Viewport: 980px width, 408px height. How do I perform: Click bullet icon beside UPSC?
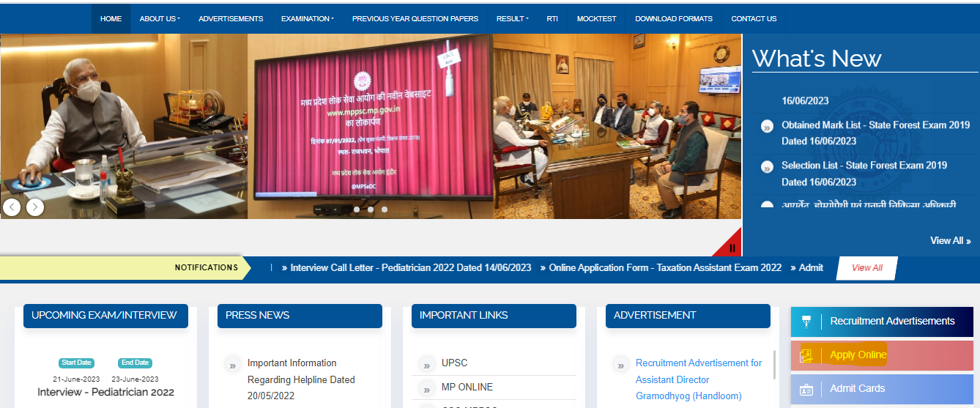point(427,364)
